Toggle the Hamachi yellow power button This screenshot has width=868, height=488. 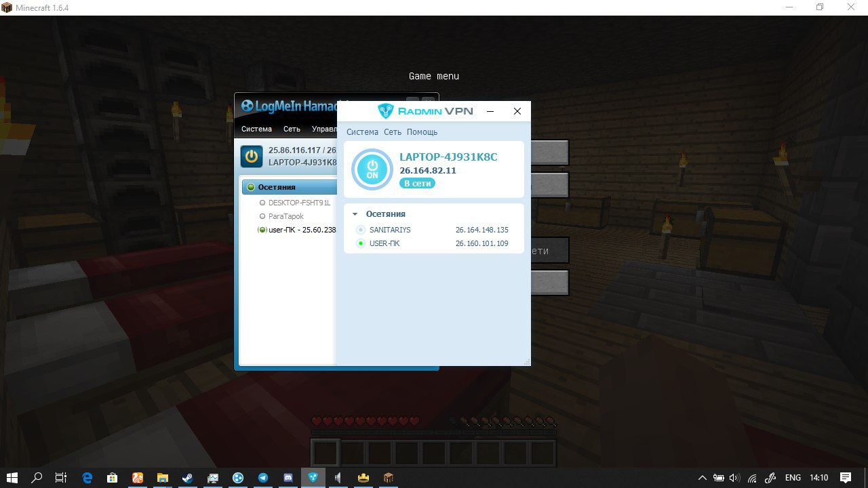(252, 156)
